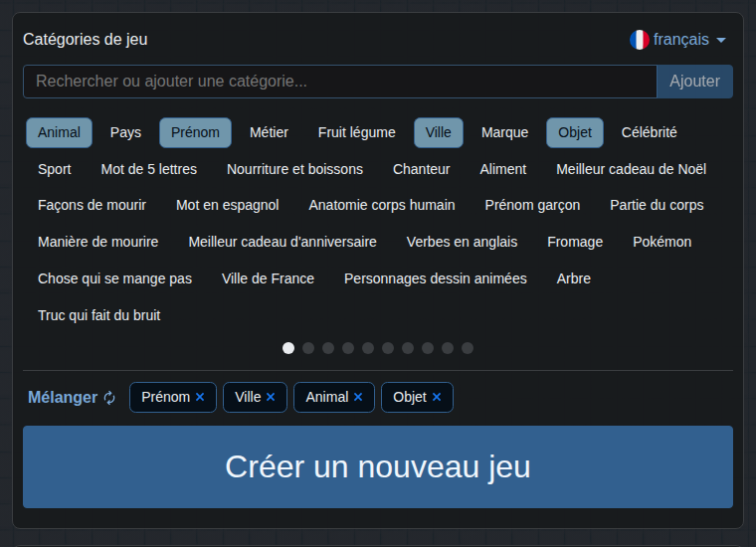The height and width of the screenshot is (547, 756).
Task: Deselect the highlighted Prénom category chip
Action: (195, 132)
